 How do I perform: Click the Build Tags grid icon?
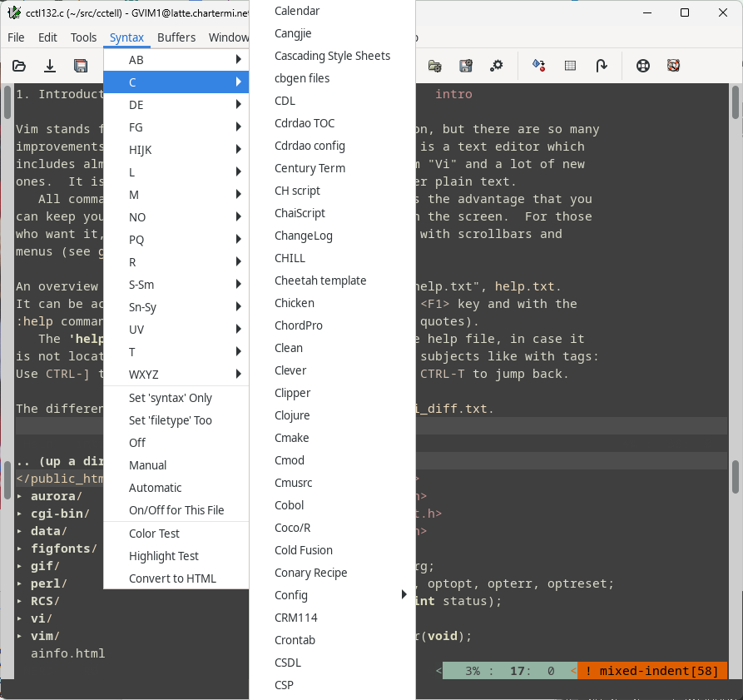pos(571,66)
